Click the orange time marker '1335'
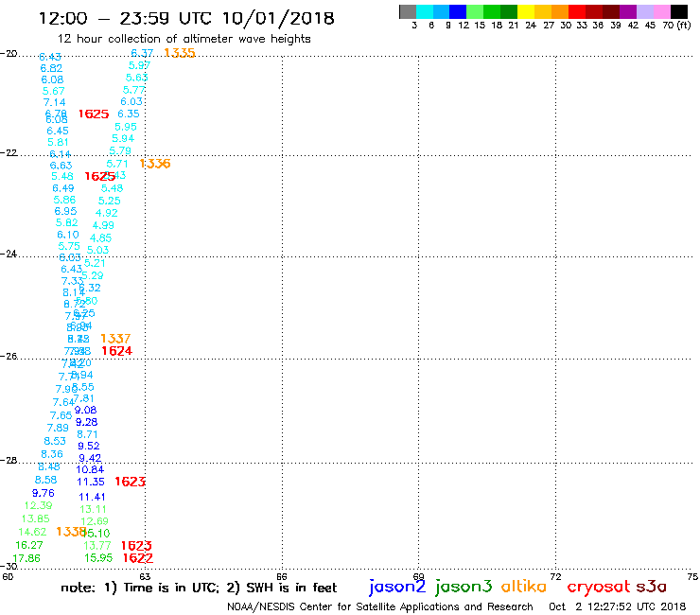Viewport: 700px width, 615px height. point(180,53)
